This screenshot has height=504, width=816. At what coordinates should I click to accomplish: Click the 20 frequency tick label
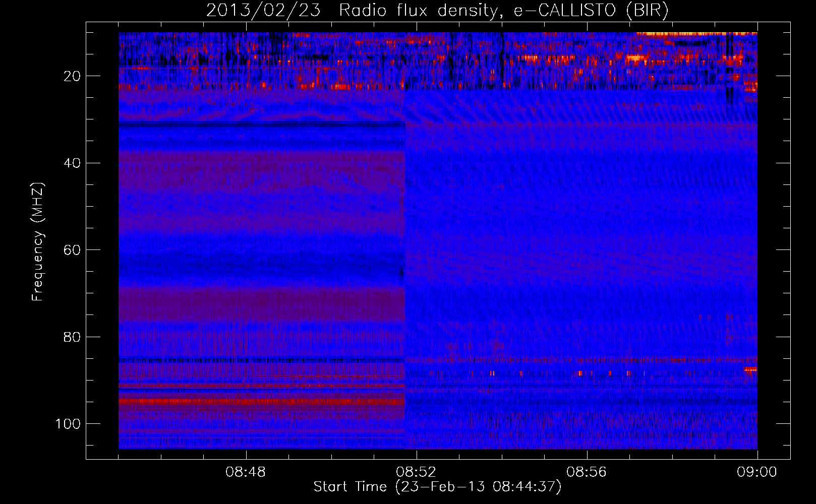point(73,76)
